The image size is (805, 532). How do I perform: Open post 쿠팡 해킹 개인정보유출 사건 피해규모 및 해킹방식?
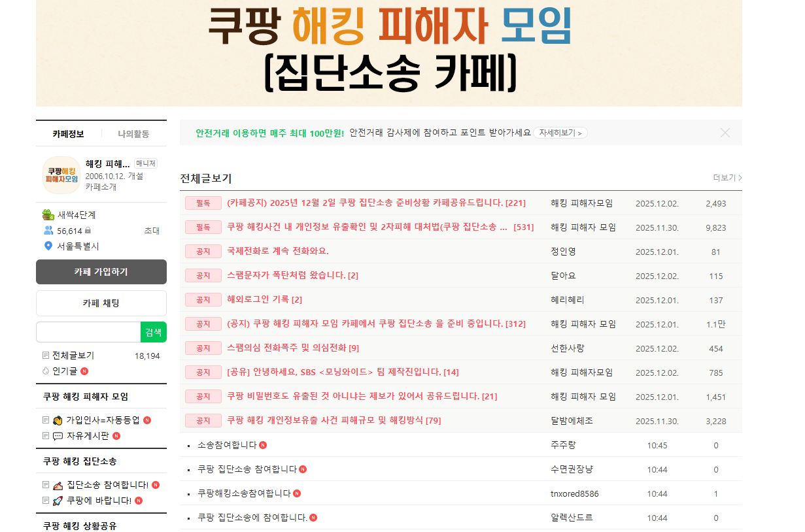(x=325, y=420)
